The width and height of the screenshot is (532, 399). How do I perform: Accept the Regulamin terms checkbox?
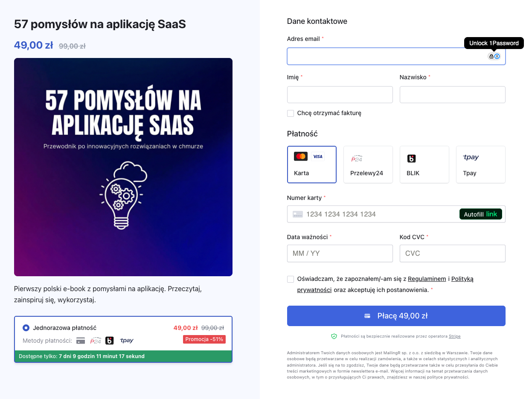coord(291,279)
